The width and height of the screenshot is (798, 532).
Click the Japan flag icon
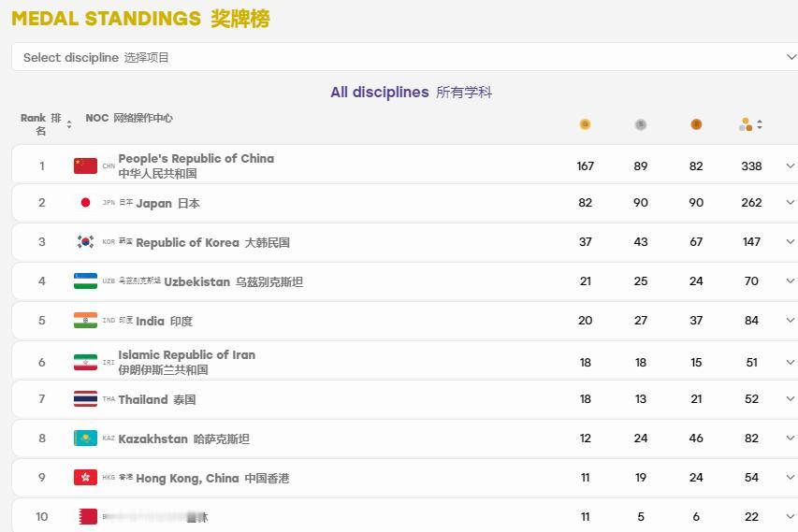click(85, 203)
